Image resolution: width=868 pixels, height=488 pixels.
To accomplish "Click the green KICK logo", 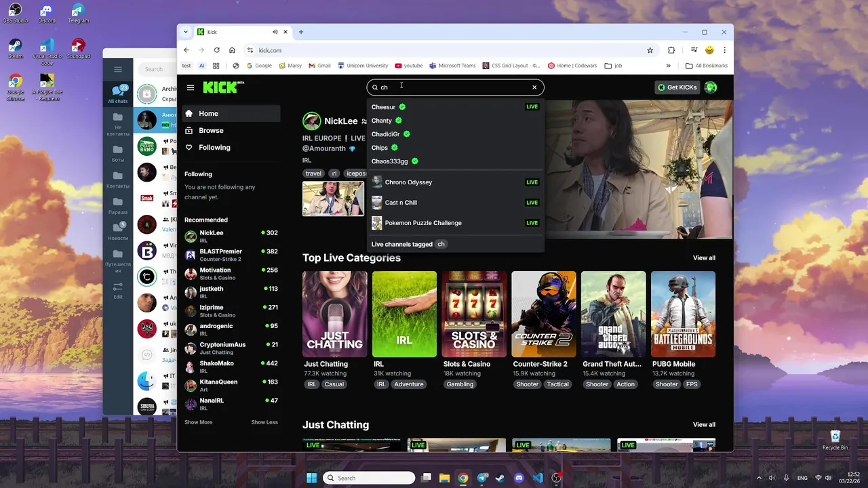I will [223, 87].
